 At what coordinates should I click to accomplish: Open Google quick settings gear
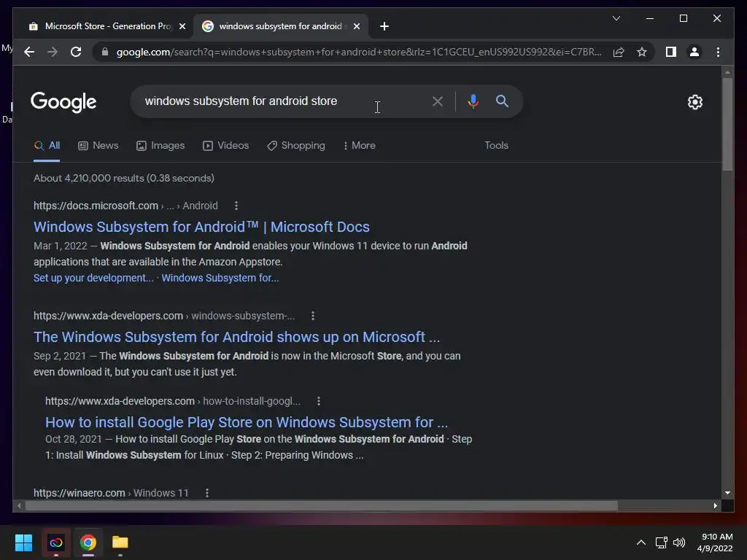pos(695,102)
